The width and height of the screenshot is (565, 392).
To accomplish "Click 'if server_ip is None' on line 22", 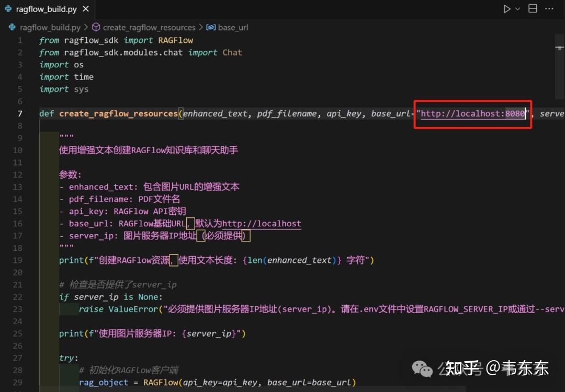I will pyautogui.click(x=110, y=297).
